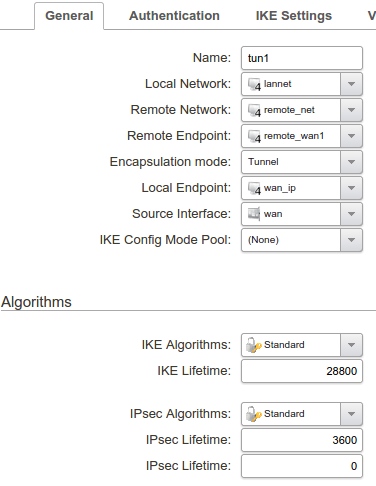
Task: Expand the IKE Config Mode Pool dropdown
Action: pyautogui.click(x=351, y=240)
